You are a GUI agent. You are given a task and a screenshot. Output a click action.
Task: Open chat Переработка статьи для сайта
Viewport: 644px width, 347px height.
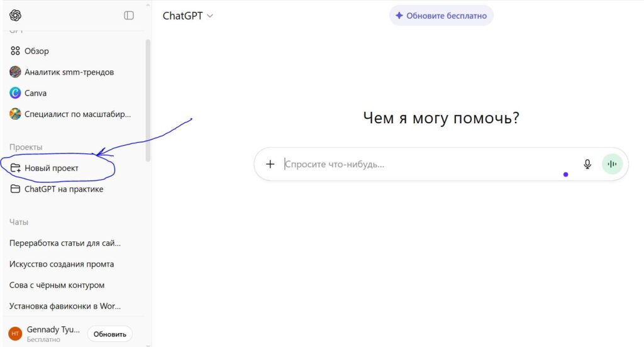(x=65, y=243)
